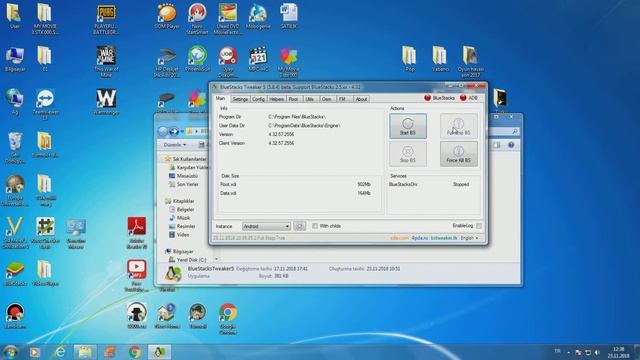The height and width of the screenshot is (360, 640).
Task: Select Yerel Disk (C:) in Explorer
Action: click(x=188, y=260)
